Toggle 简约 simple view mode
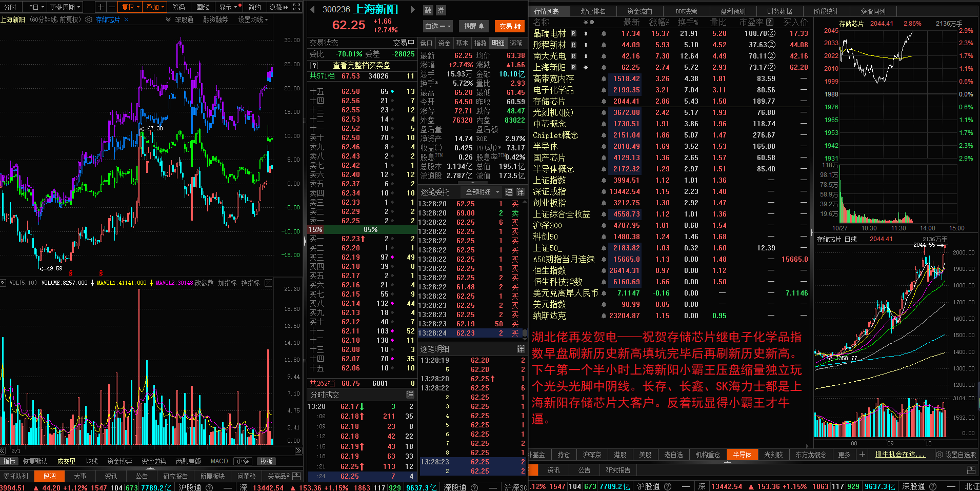The width and height of the screenshot is (980, 491). (254, 7)
